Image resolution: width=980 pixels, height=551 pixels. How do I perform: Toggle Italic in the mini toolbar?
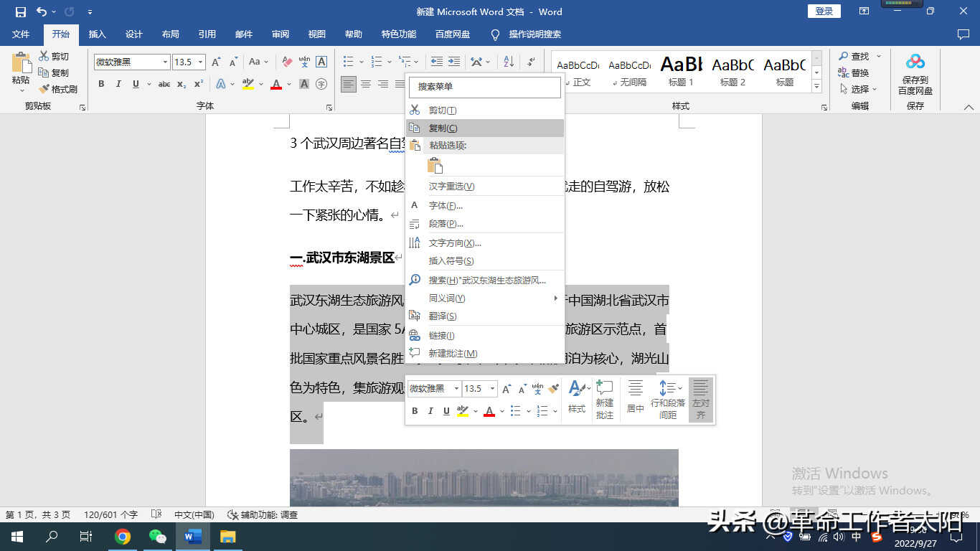click(430, 411)
